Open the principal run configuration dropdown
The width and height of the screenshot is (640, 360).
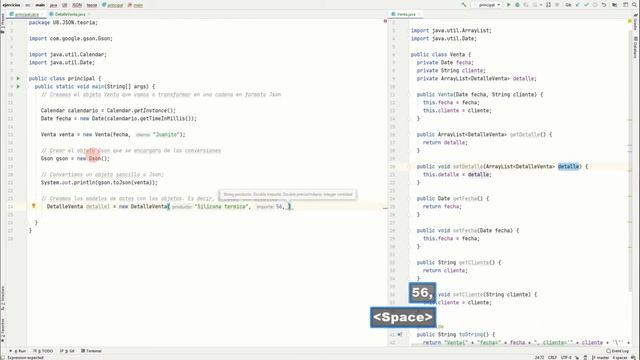488,5
